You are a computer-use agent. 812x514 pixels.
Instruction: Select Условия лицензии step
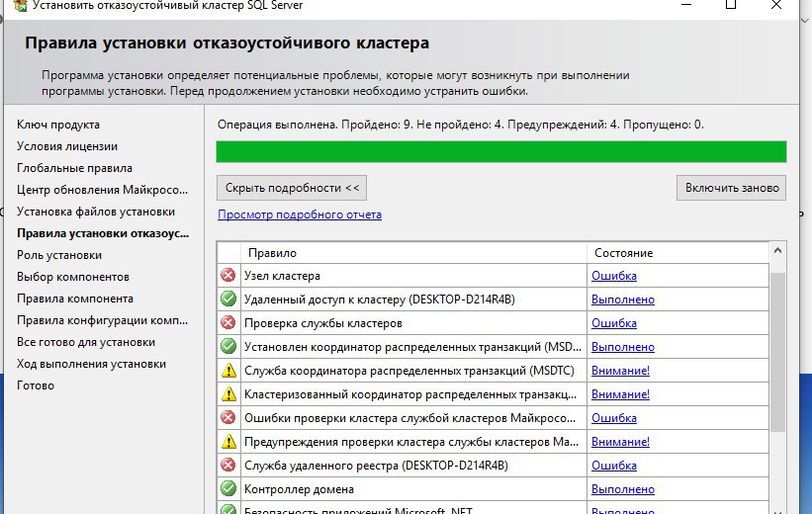[x=67, y=146]
